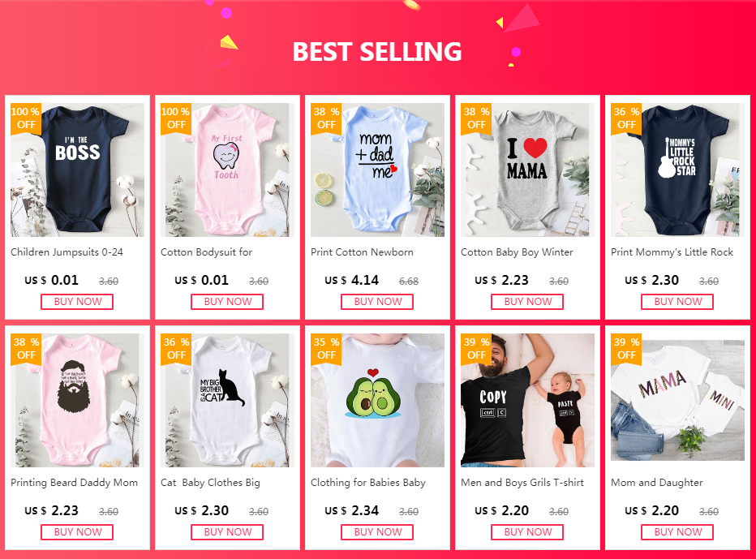The width and height of the screenshot is (756, 559).
Task: Open the Print Mommy's Little Rock title link
Action: [672, 252]
